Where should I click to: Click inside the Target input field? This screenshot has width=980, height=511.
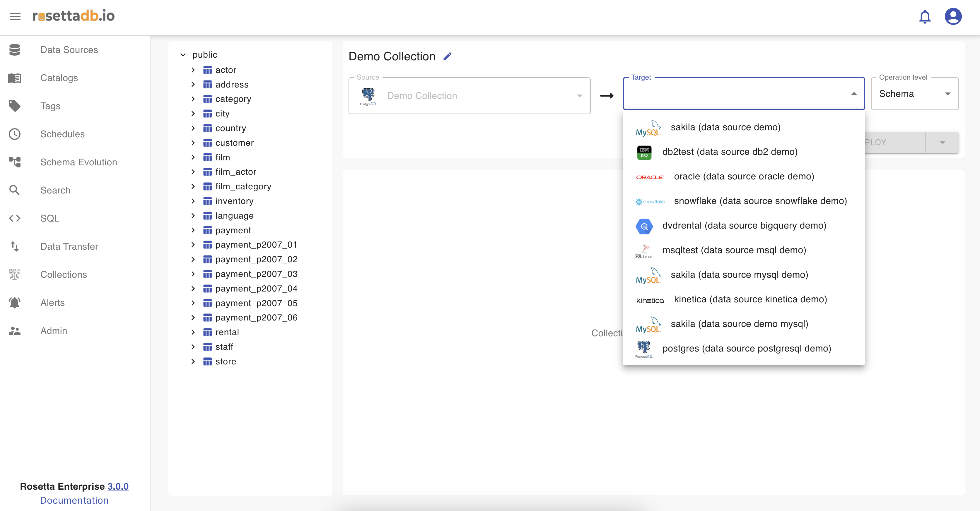pyautogui.click(x=734, y=94)
